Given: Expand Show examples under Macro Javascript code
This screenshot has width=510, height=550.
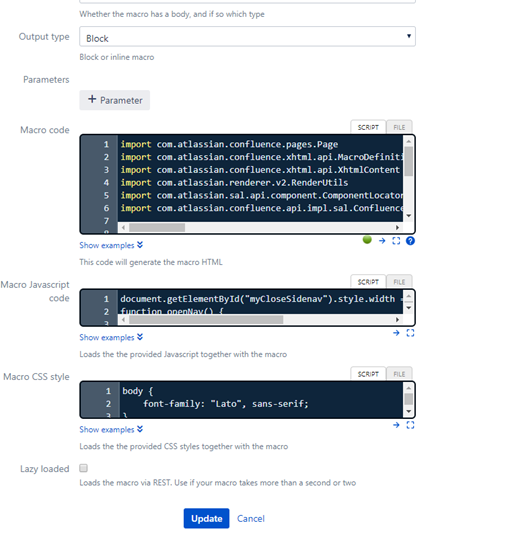Looking at the screenshot, I should click(x=111, y=337).
